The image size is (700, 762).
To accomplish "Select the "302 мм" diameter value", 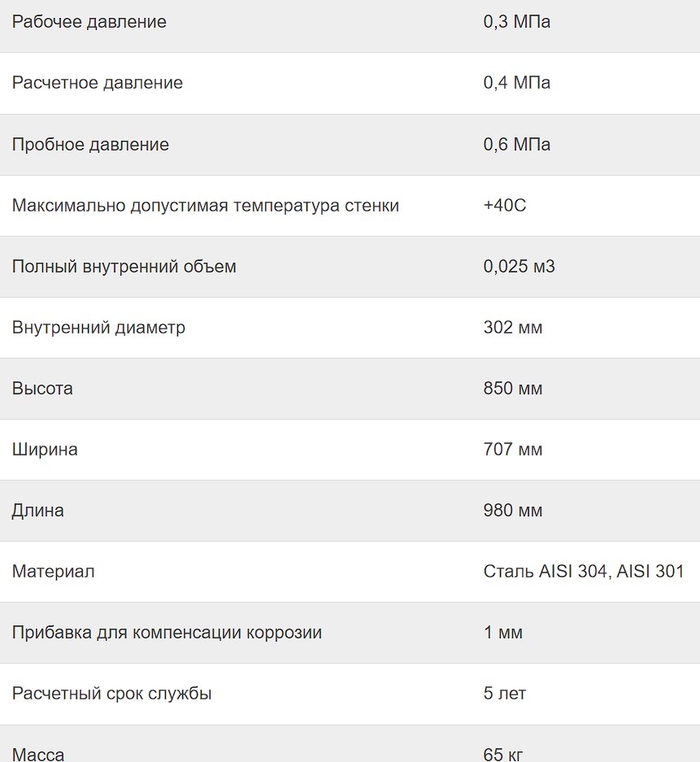I will [512, 328].
